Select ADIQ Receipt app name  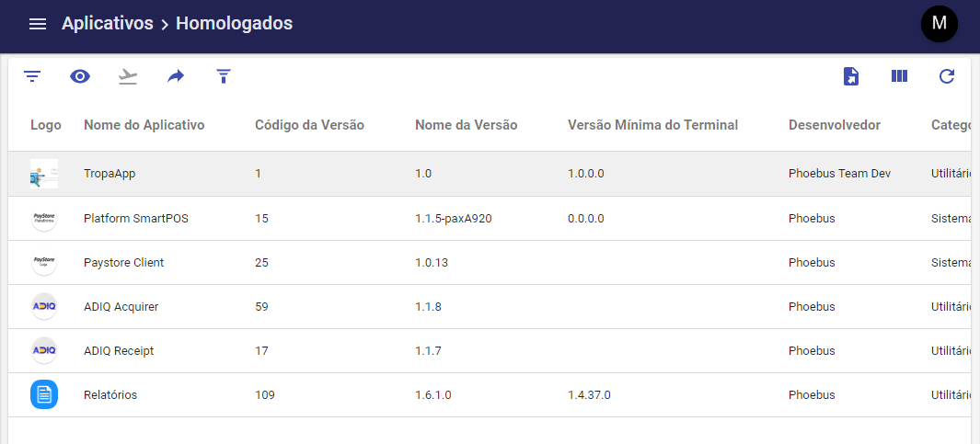(119, 351)
